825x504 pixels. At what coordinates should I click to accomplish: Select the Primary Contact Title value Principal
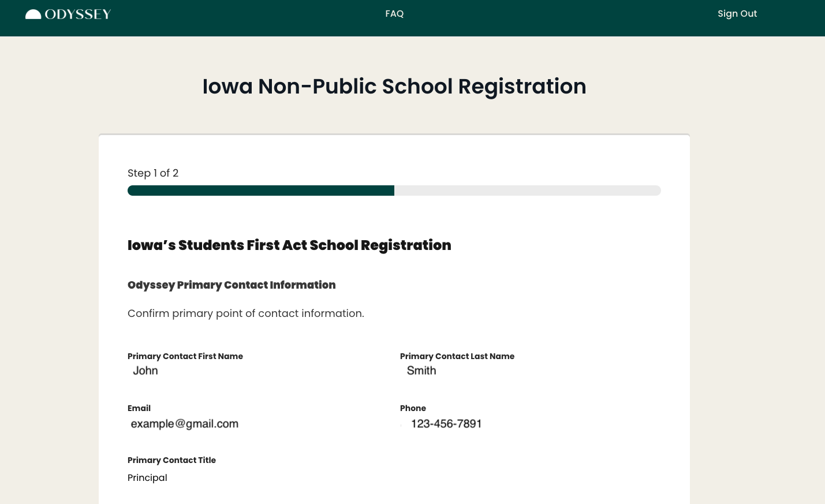click(147, 478)
